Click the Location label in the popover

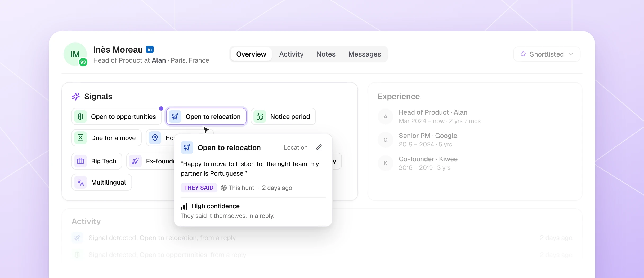(x=296, y=147)
